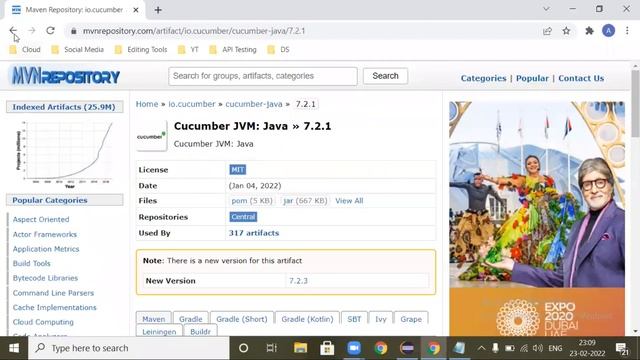Screen dimensions: 640x360
Task: Open File Explorer from taskbar
Action: (300, 348)
